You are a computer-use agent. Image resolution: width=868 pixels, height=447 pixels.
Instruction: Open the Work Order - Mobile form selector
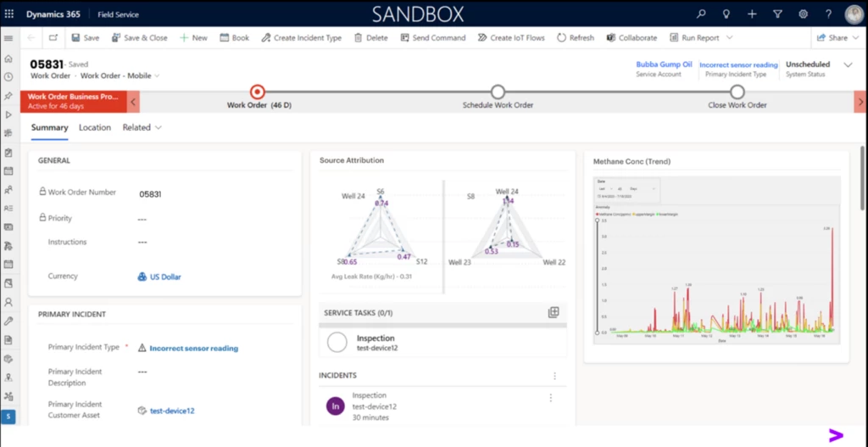point(120,75)
